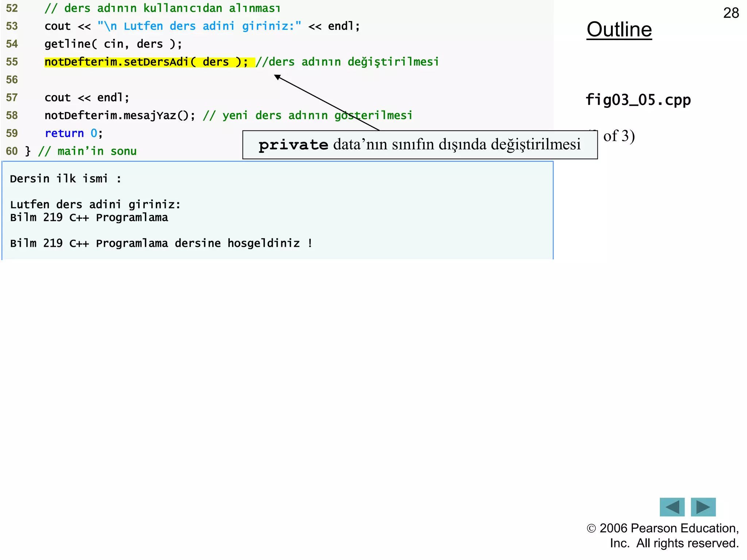Click the notDefterim.mesajYaz() call
The height and width of the screenshot is (560, 747).
pyautogui.click(x=120, y=116)
